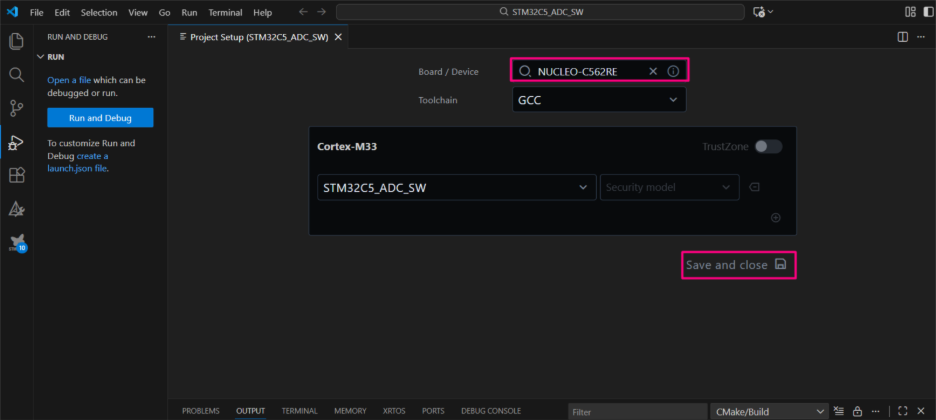This screenshot has width=936, height=420.
Task: Open the Edit menu
Action: pyautogui.click(x=61, y=13)
